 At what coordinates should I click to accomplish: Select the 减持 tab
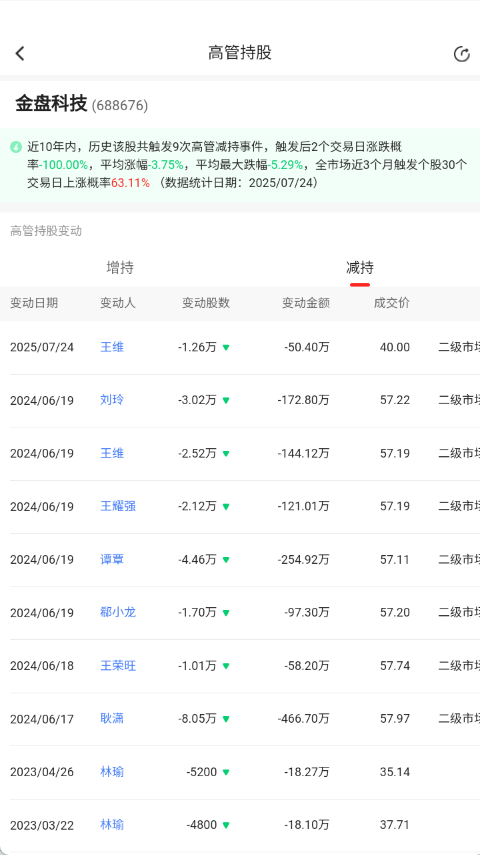click(x=360, y=268)
